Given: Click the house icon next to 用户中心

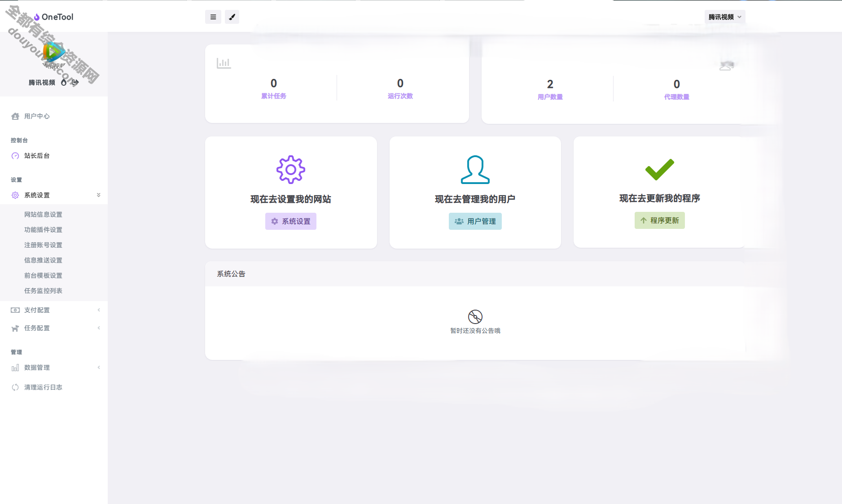Looking at the screenshot, I should pyautogui.click(x=15, y=116).
